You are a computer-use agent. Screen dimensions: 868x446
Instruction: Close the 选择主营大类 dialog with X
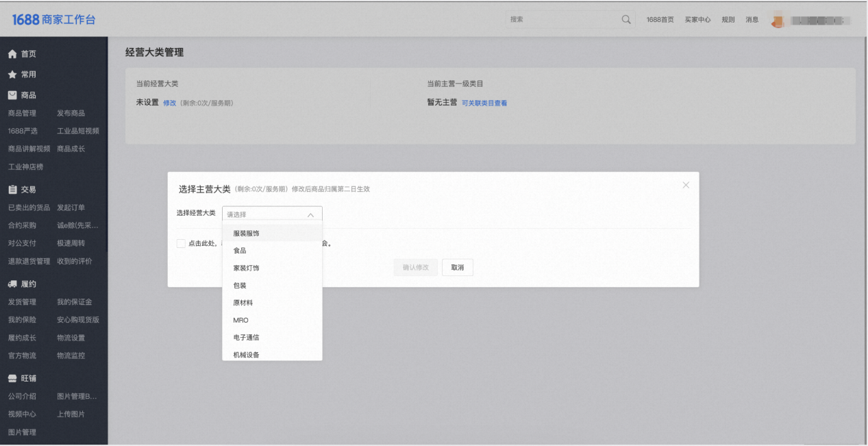[x=686, y=185]
